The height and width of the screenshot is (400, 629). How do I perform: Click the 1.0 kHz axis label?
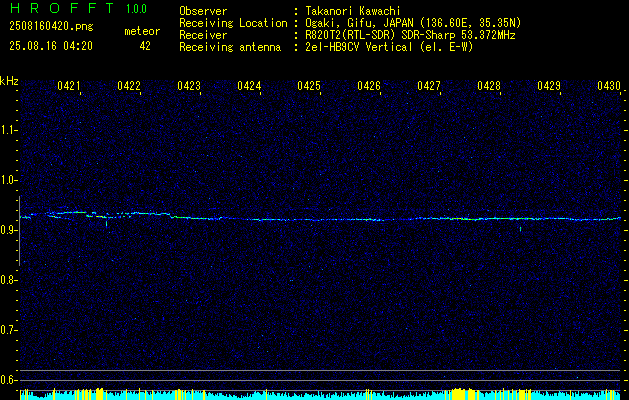(x=8, y=180)
